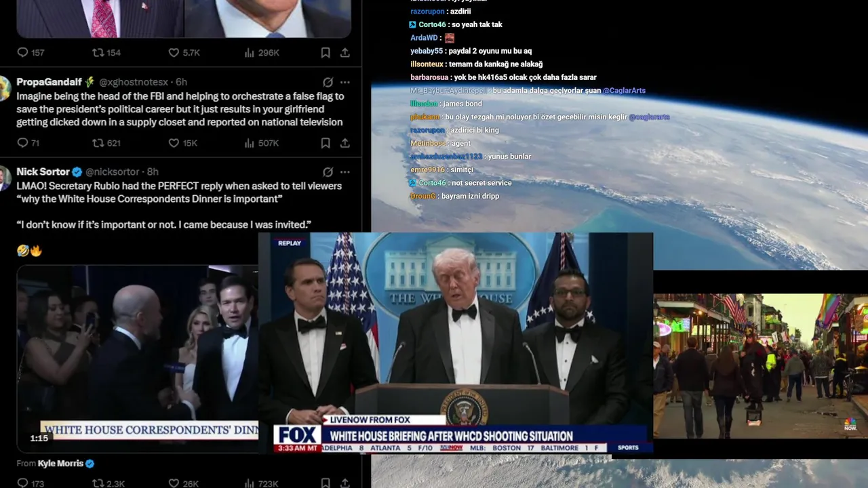Like PropaGandalf tweet with 15K likes
The width and height of the screenshot is (868, 488).
click(182, 143)
